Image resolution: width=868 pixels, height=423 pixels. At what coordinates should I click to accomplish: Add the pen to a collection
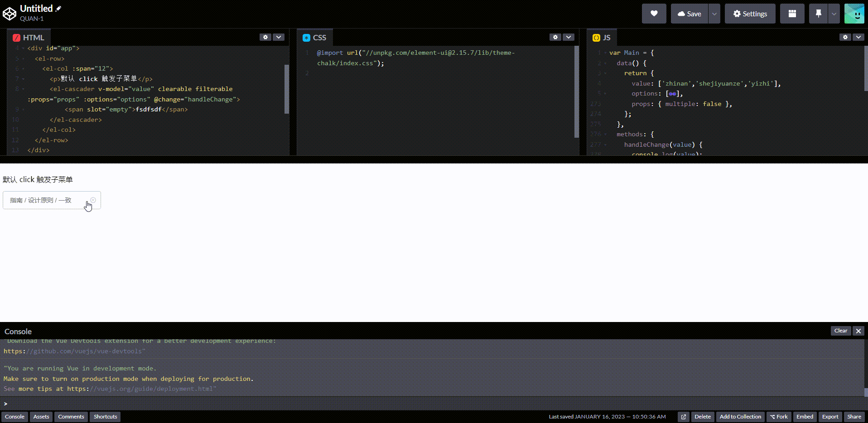(740, 417)
